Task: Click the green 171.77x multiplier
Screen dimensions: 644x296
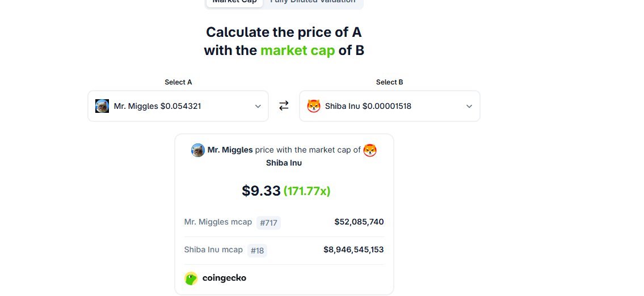Action: (x=307, y=191)
